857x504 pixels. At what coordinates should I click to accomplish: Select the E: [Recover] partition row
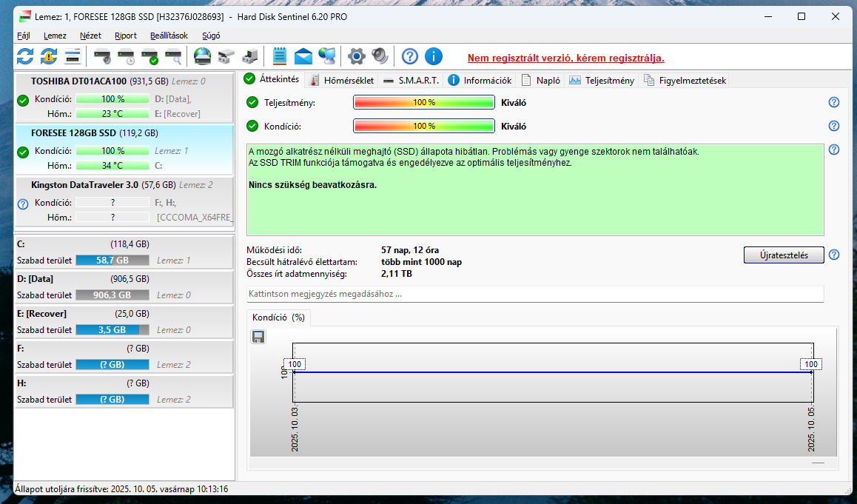click(124, 322)
